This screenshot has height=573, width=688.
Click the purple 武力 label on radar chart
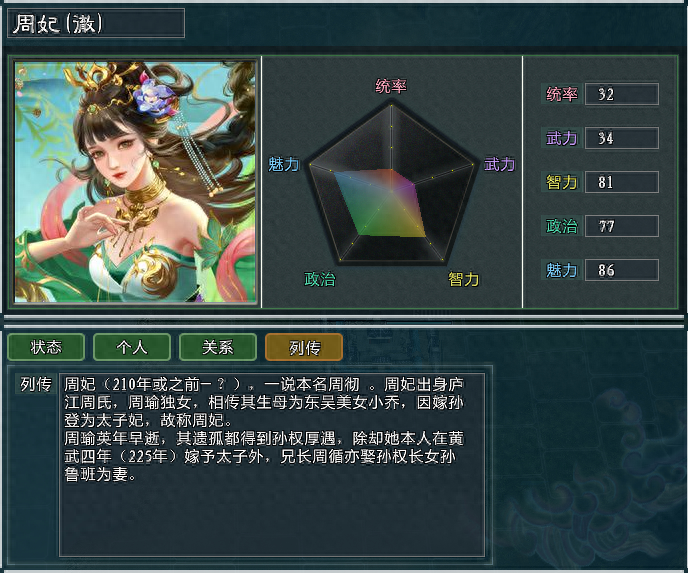(499, 165)
